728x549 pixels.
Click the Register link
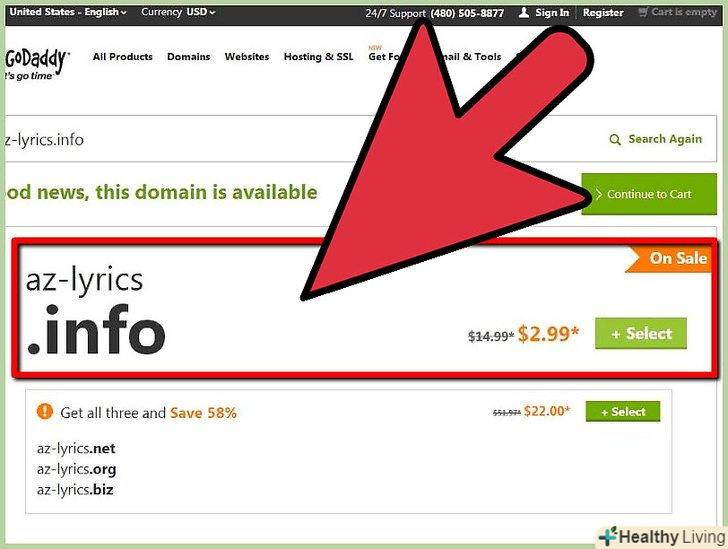[603, 13]
